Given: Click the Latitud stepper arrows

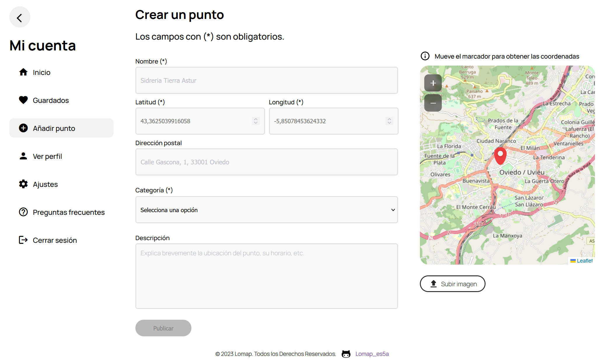Looking at the screenshot, I should click(256, 121).
